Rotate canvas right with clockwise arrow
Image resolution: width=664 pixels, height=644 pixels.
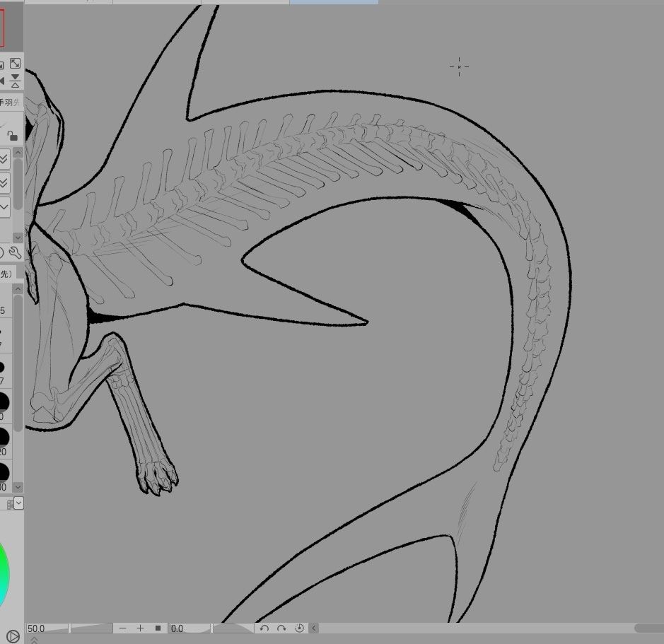coord(281,628)
